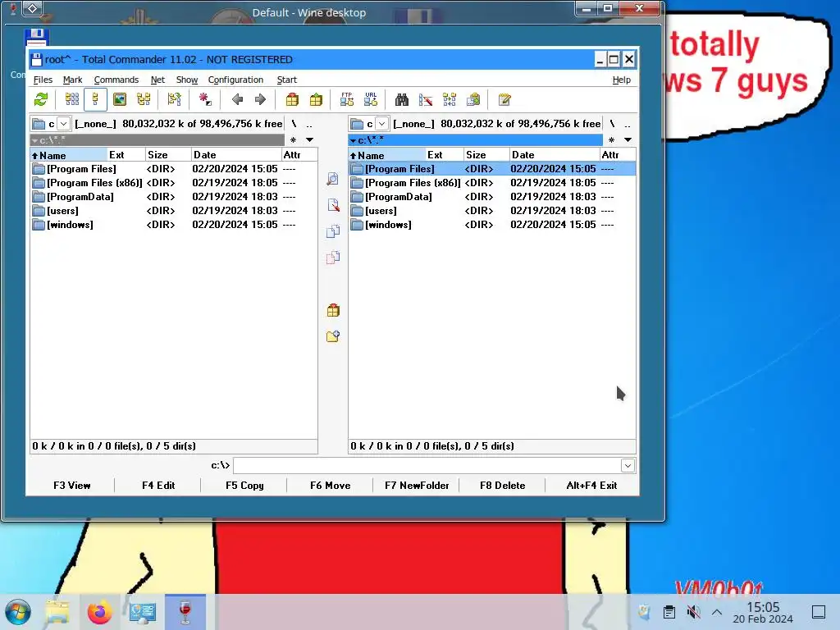Viewport: 840px width, 630px height.
Task: Click the F3 View button
Action: coord(72,486)
